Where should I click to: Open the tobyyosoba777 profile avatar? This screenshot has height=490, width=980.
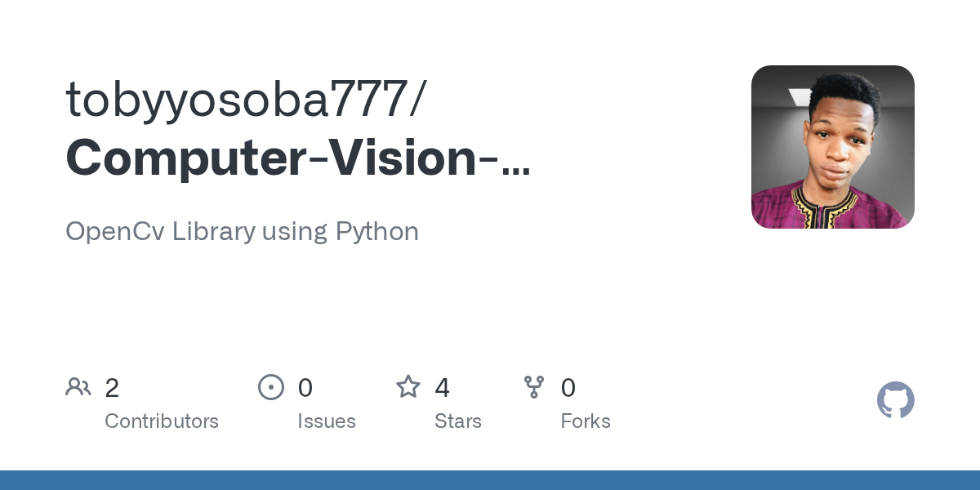(832, 147)
